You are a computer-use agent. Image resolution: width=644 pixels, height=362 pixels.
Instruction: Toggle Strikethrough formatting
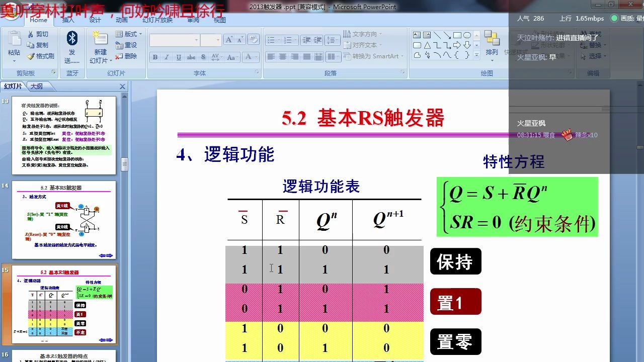tap(191, 57)
